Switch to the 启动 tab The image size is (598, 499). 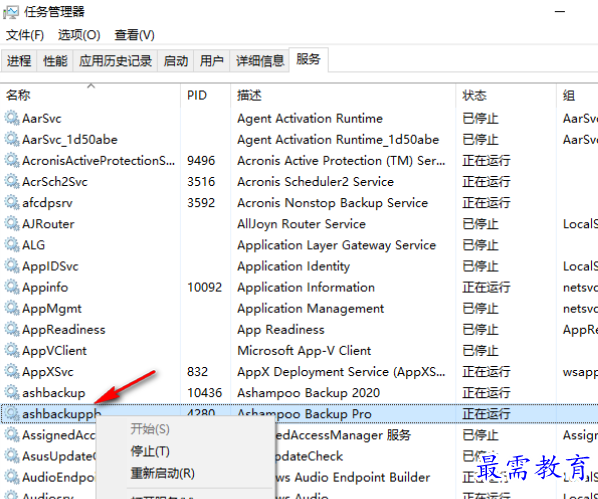(x=175, y=61)
